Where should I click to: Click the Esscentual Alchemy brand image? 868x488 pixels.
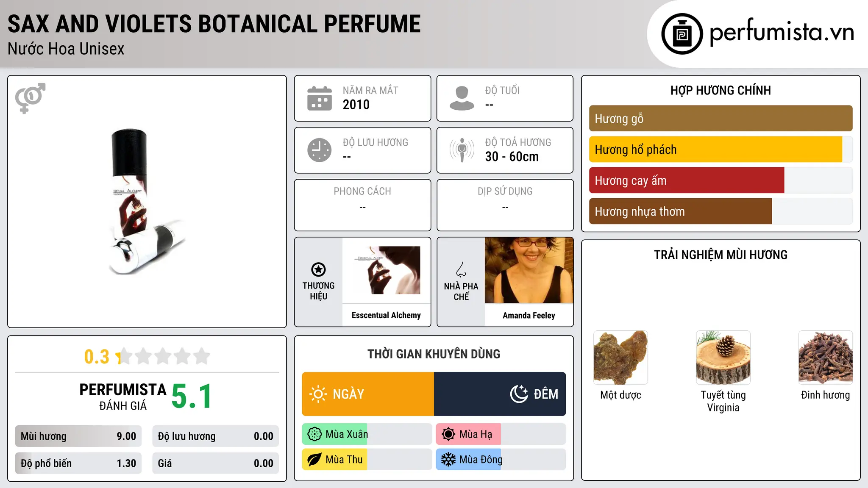[x=387, y=270]
